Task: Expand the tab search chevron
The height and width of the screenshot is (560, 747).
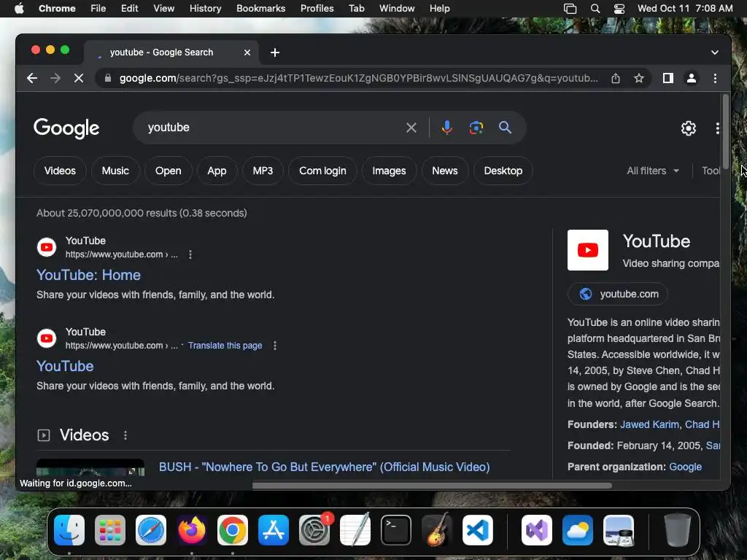Action: [715, 52]
